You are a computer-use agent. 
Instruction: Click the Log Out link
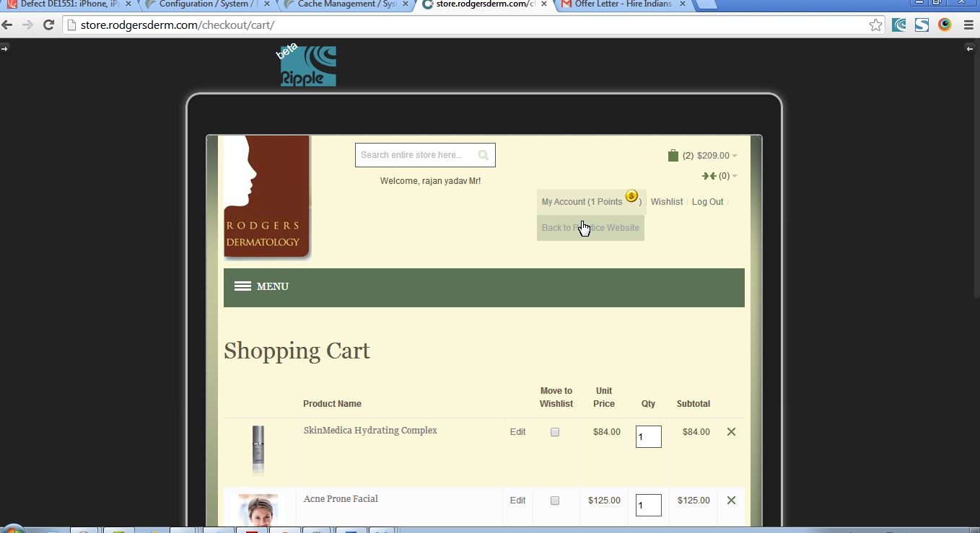[707, 202]
